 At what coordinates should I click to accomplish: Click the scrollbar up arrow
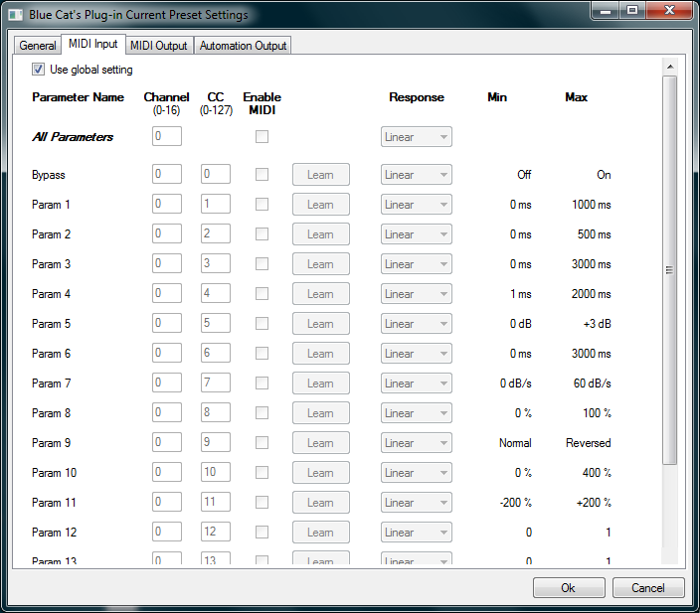point(669,67)
